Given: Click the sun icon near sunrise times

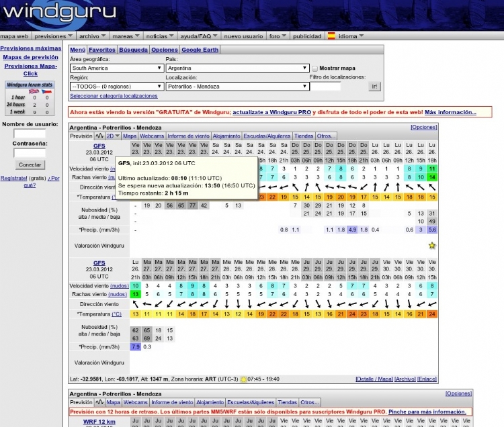Looking at the screenshot, I should click(x=244, y=379).
